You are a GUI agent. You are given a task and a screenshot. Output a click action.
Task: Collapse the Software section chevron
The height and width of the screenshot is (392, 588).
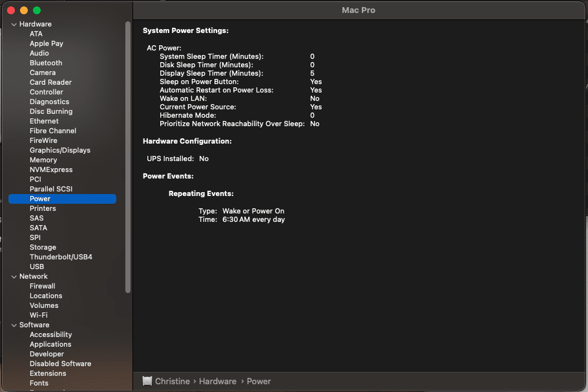pyautogui.click(x=14, y=325)
